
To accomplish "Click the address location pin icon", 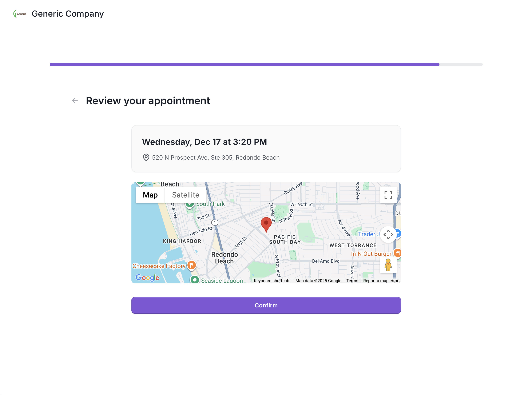I will (x=146, y=157).
